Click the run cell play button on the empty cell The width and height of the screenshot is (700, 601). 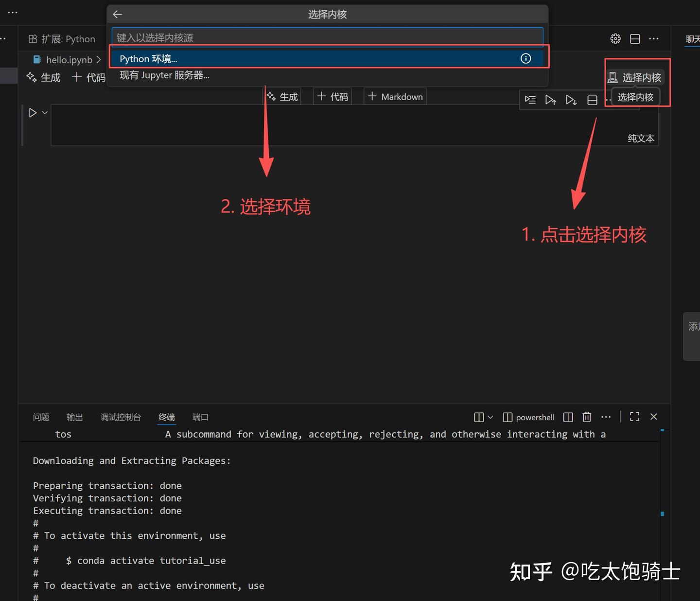point(32,112)
